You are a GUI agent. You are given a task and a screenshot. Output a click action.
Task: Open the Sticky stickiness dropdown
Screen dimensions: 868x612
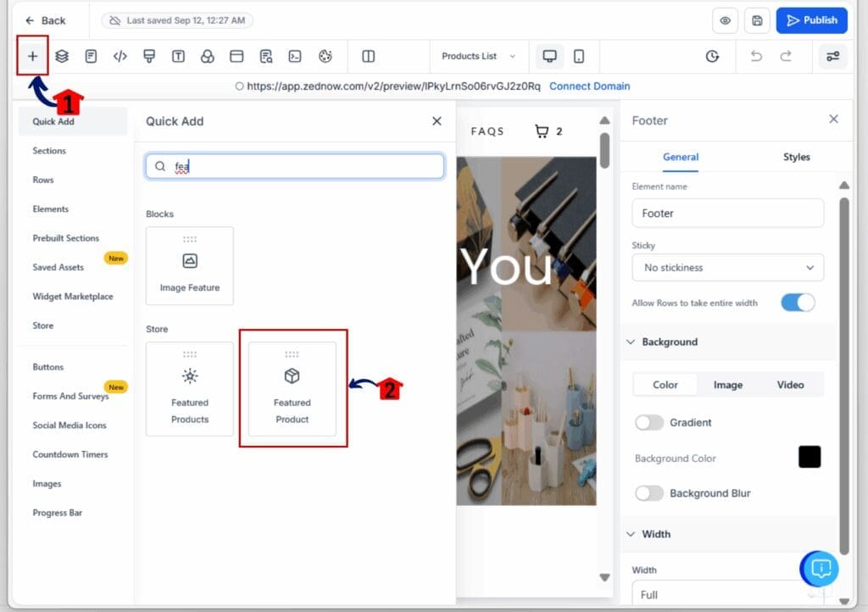727,267
